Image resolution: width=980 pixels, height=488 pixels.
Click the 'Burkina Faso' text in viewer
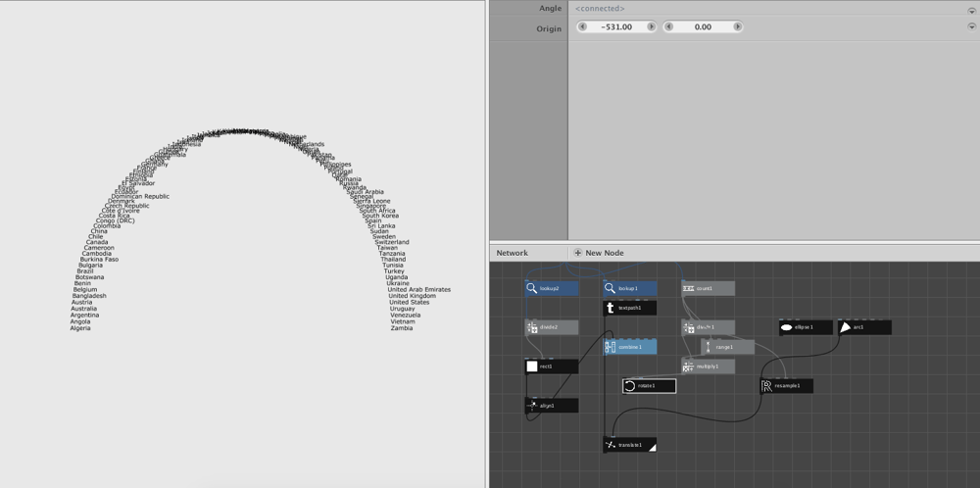[x=99, y=260]
